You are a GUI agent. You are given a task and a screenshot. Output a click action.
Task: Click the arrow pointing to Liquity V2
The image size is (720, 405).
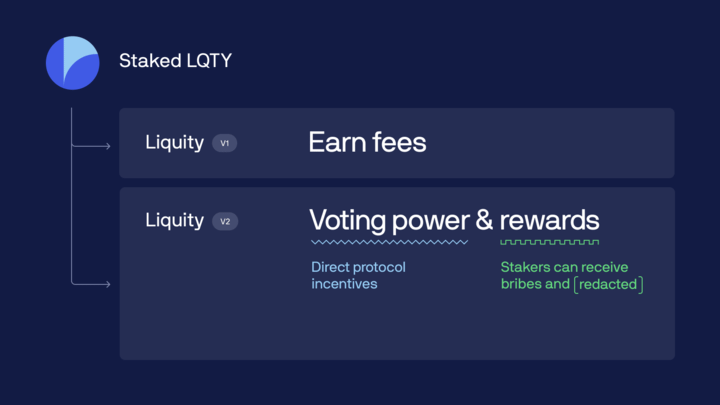click(91, 284)
